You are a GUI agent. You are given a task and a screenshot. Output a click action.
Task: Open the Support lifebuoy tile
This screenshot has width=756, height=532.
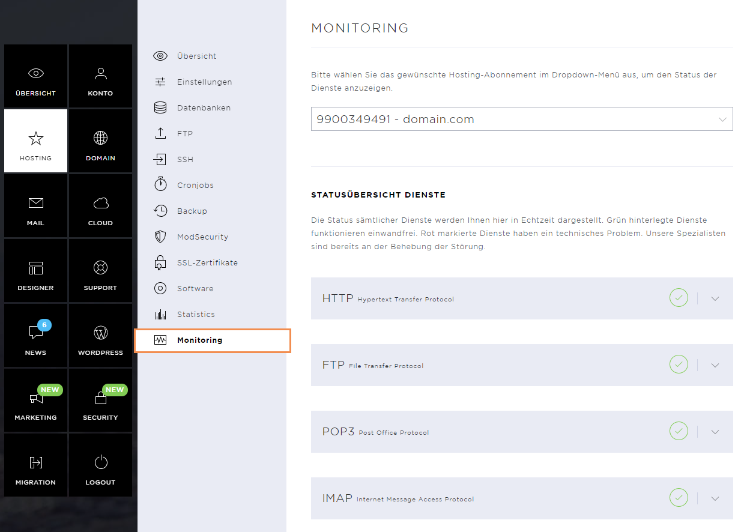click(100, 271)
